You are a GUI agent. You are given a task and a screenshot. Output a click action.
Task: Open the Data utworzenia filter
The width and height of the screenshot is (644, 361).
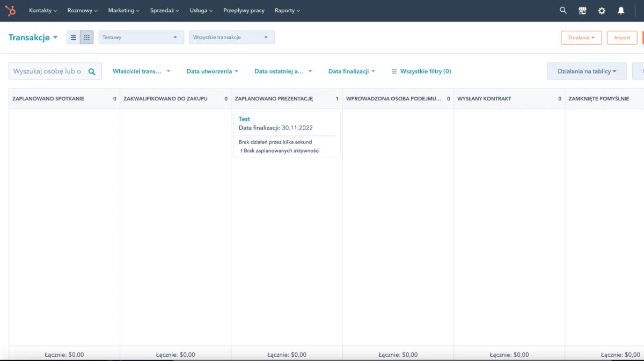click(x=213, y=71)
